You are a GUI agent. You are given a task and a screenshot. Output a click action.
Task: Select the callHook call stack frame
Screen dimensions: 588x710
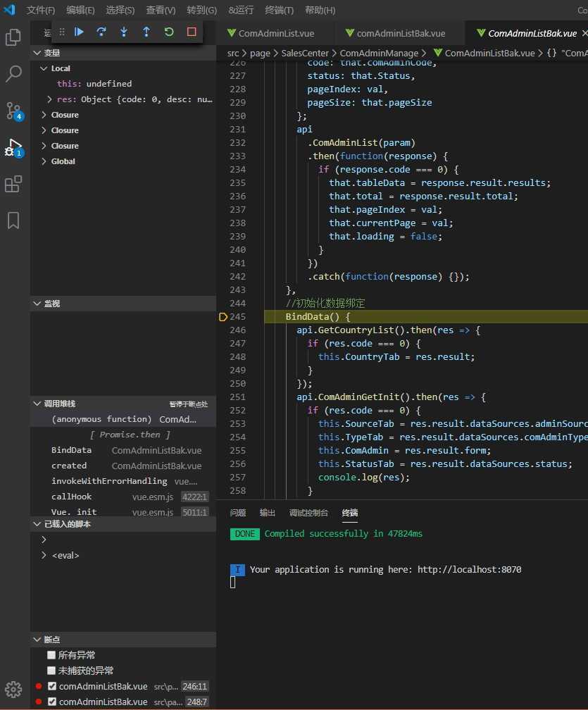(123, 497)
